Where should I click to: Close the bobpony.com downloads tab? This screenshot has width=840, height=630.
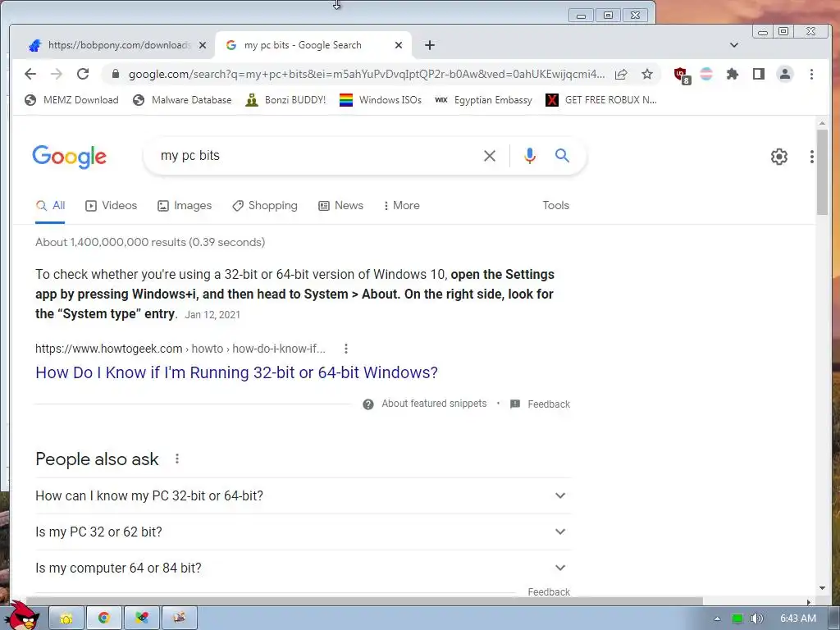(x=203, y=45)
